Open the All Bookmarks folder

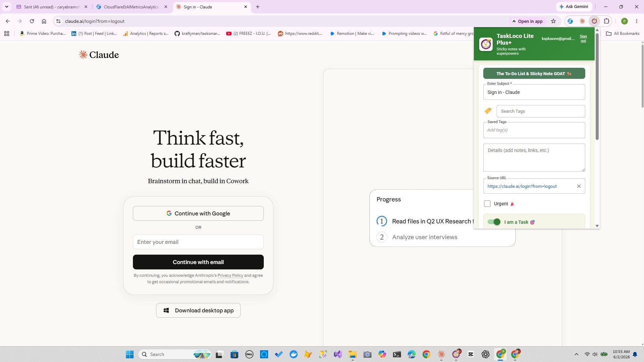coord(623,34)
